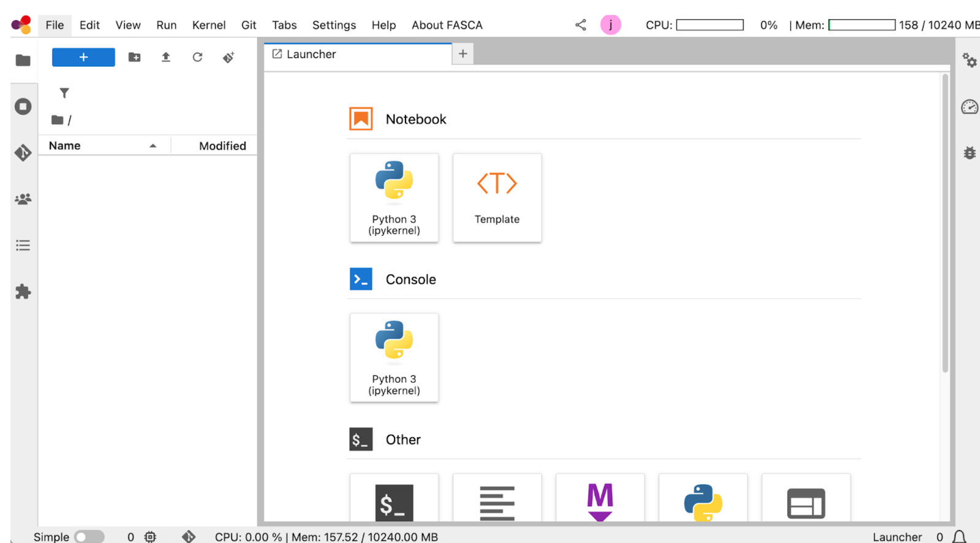Click the New Launcher plus button
The width and height of the screenshot is (980, 543).
tap(83, 57)
